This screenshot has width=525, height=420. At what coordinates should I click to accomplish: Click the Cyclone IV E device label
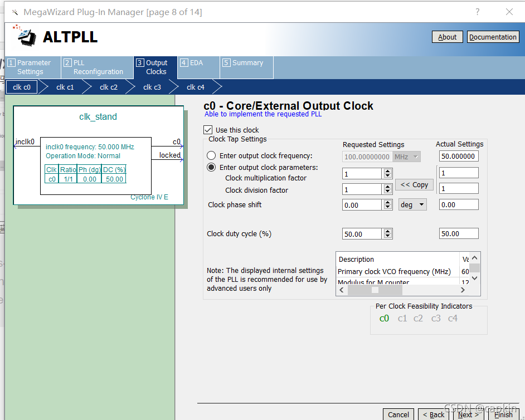click(149, 197)
